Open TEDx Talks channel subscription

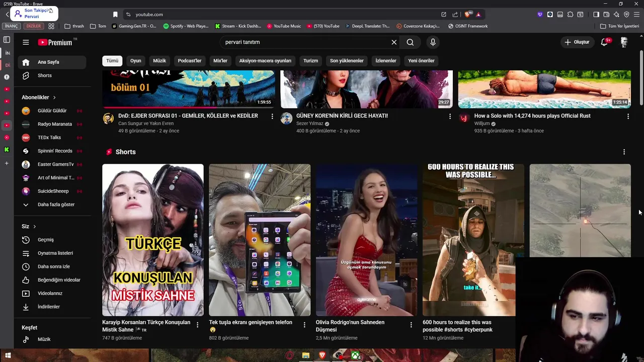point(52,137)
